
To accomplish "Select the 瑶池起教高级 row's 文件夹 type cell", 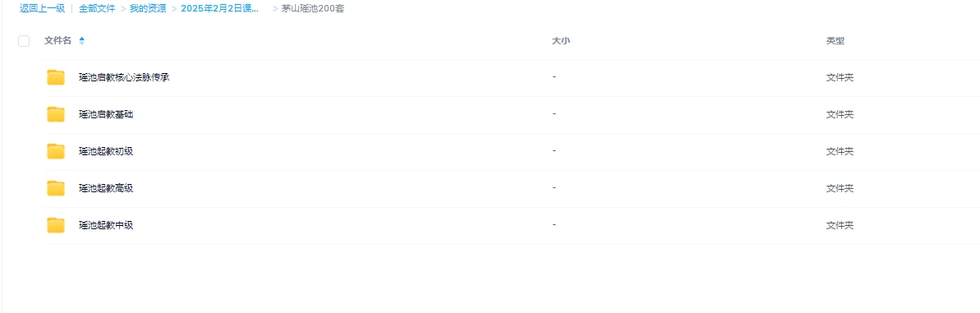I will click(840, 188).
